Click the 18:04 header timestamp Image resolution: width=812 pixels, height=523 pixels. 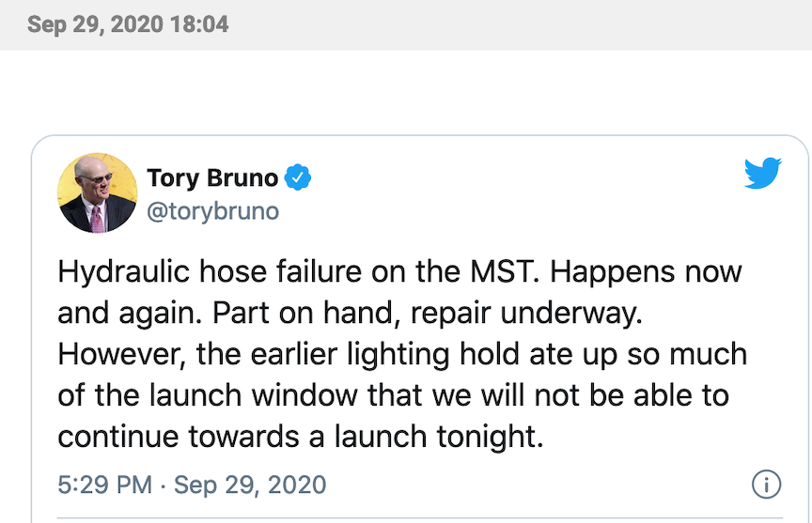coord(198,24)
